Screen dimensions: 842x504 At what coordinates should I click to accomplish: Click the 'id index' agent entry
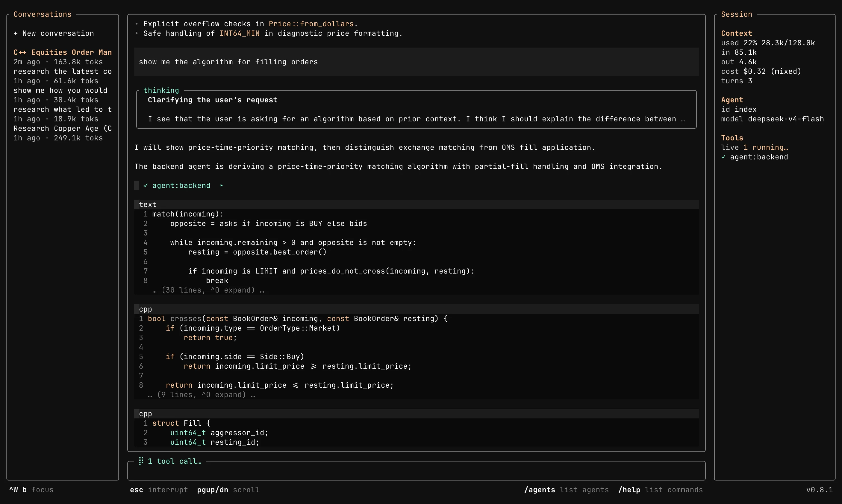(739, 109)
